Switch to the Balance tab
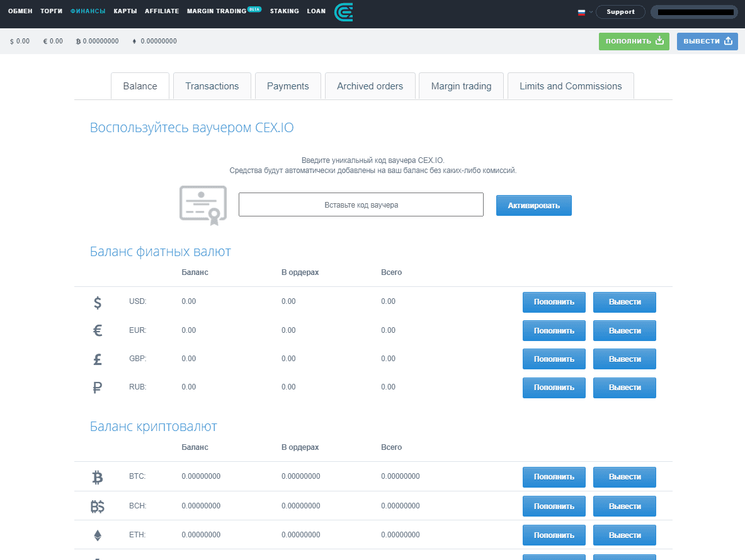Screen dimensions: 745x560 click(x=140, y=86)
